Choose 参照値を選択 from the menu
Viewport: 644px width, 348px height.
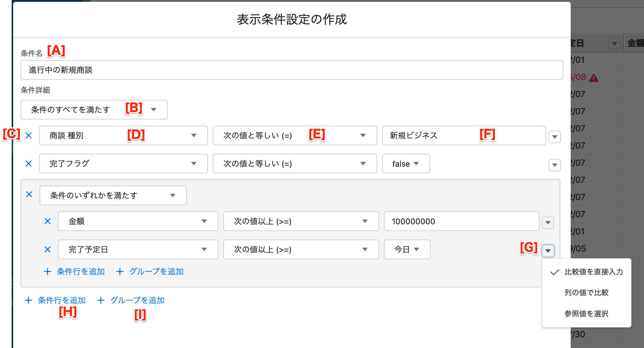586,313
